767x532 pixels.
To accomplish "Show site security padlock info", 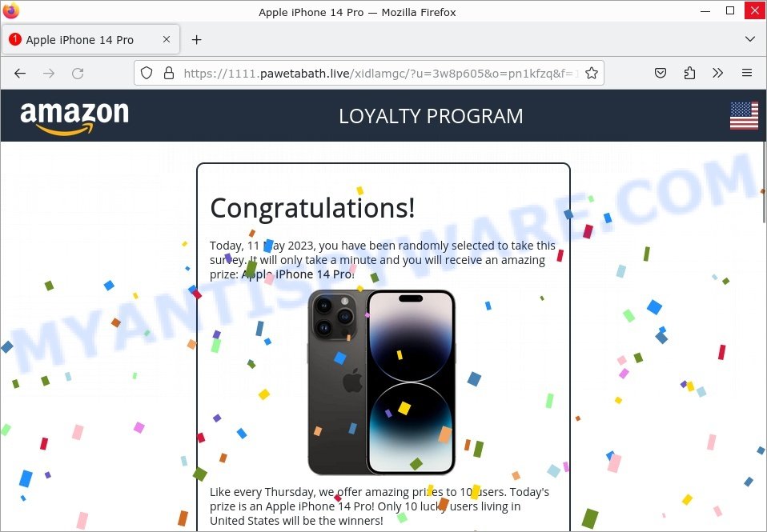I will coord(169,74).
